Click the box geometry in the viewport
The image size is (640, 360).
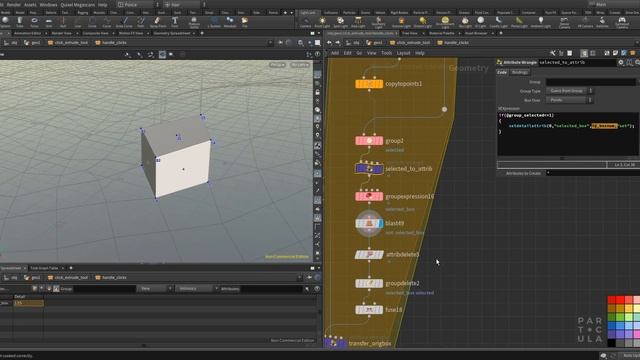pos(176,157)
